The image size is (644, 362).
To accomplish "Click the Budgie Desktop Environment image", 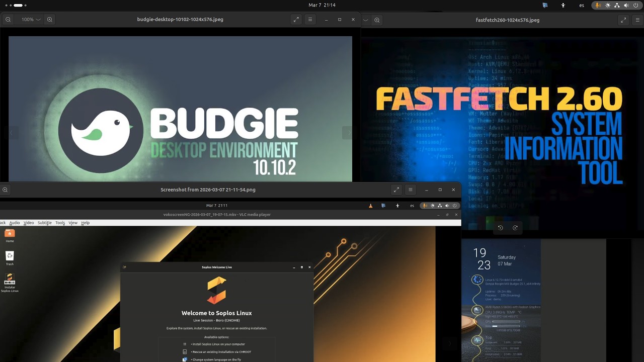I will click(x=180, y=109).
